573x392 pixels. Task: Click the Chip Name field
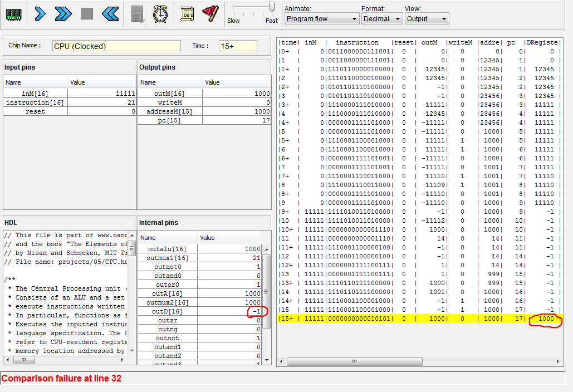click(x=116, y=46)
